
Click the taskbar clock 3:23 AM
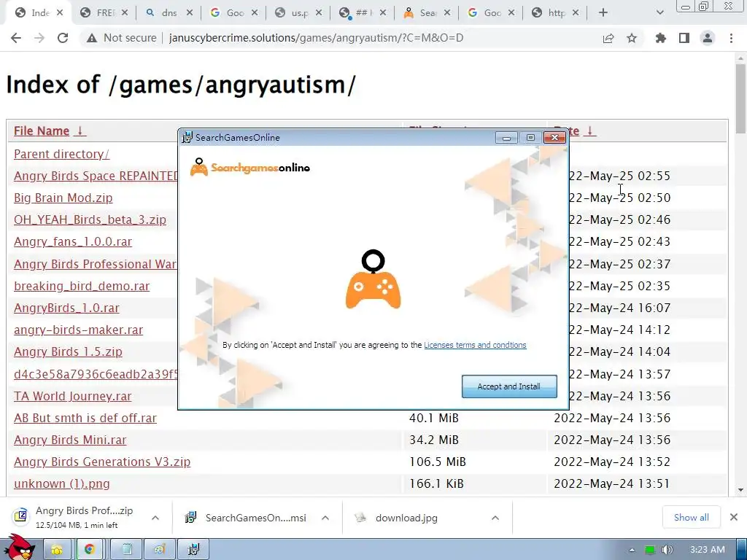tap(707, 550)
